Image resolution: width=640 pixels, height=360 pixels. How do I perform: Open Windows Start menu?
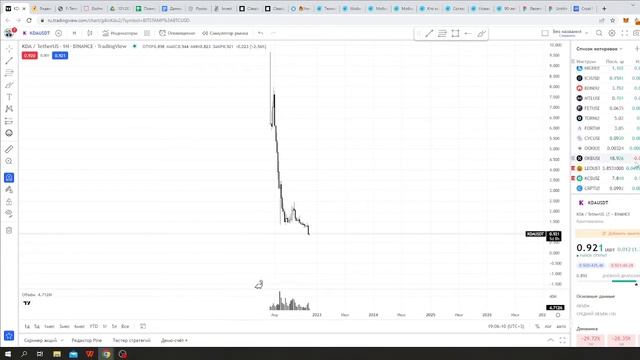tap(8, 354)
